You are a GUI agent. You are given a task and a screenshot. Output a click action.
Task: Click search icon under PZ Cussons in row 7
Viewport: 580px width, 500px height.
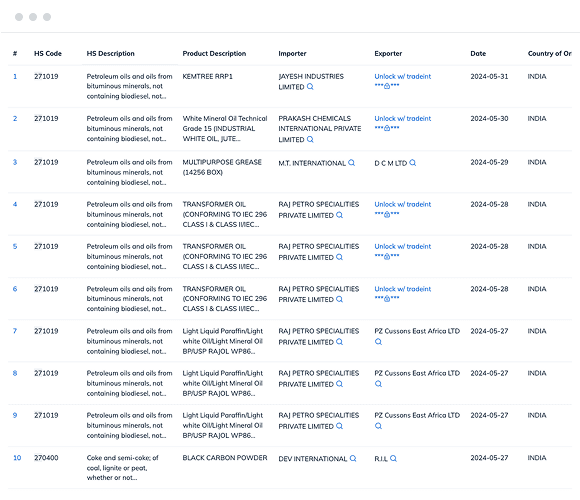click(x=378, y=342)
